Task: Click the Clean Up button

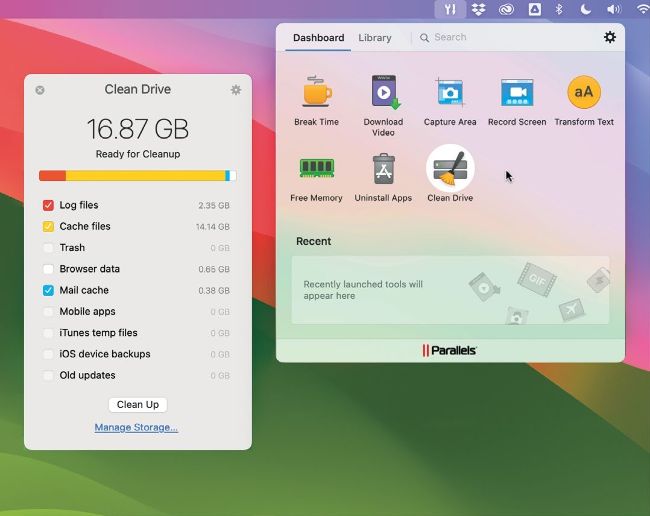Action: (x=138, y=405)
